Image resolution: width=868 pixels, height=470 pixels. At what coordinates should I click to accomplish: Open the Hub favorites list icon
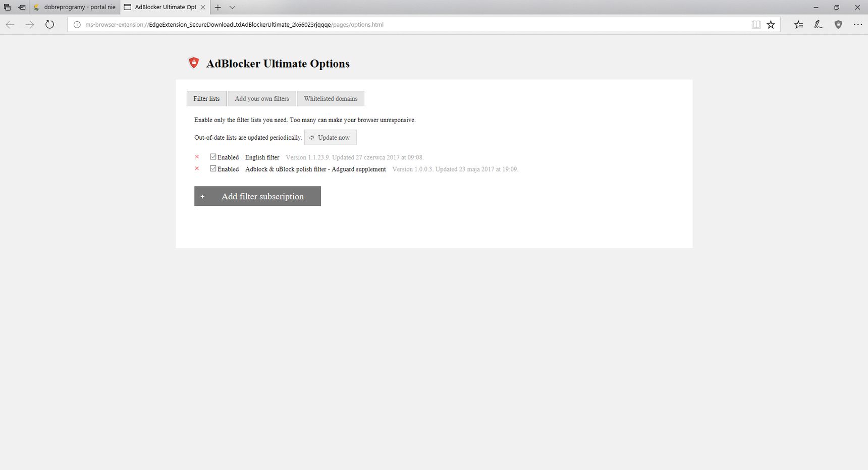[x=798, y=24]
